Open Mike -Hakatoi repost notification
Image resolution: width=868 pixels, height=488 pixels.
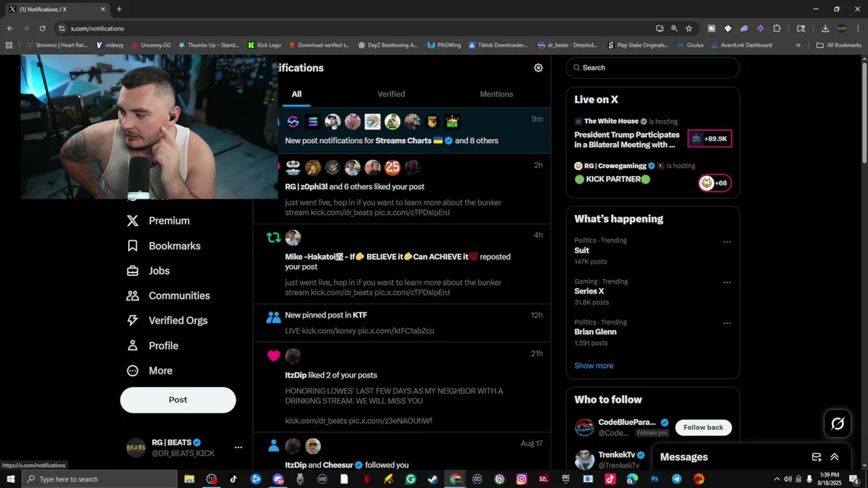(402, 264)
